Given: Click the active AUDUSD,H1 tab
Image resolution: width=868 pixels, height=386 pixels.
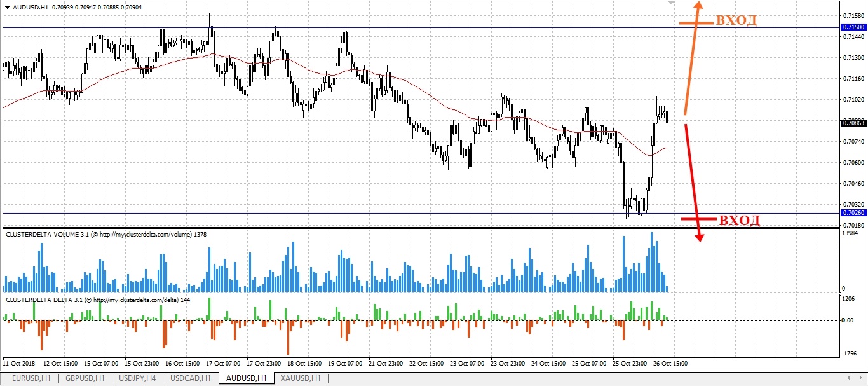Looking at the screenshot, I should pyautogui.click(x=246, y=378).
